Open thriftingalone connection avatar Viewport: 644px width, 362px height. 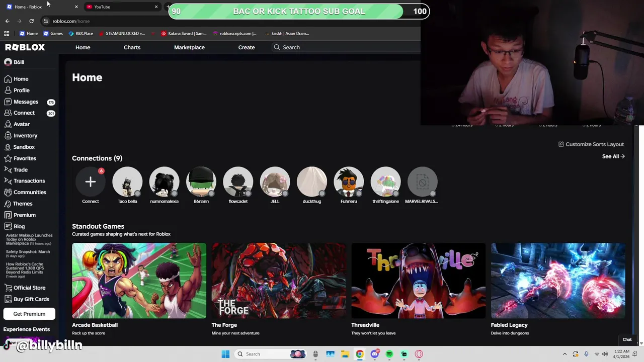click(x=385, y=182)
